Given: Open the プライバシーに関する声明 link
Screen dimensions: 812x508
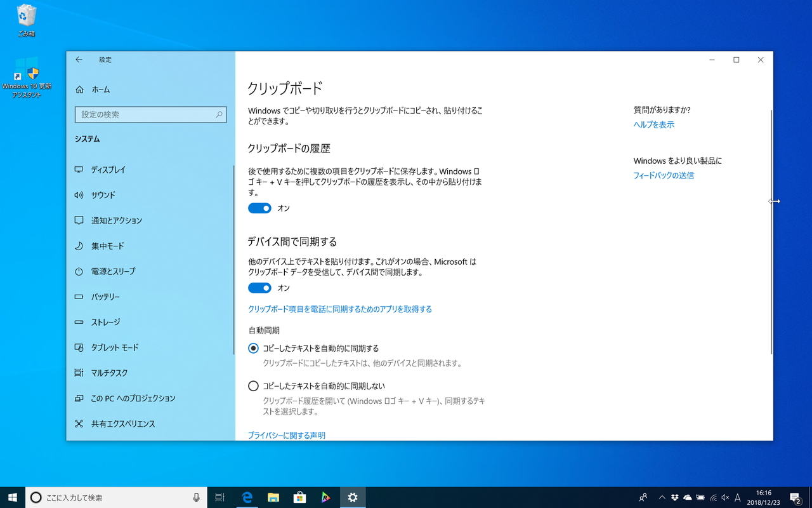Looking at the screenshot, I should click(x=286, y=435).
